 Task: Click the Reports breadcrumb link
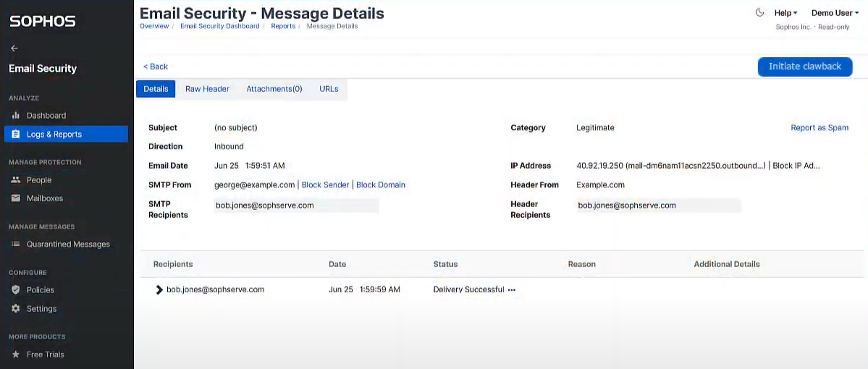pyautogui.click(x=283, y=26)
